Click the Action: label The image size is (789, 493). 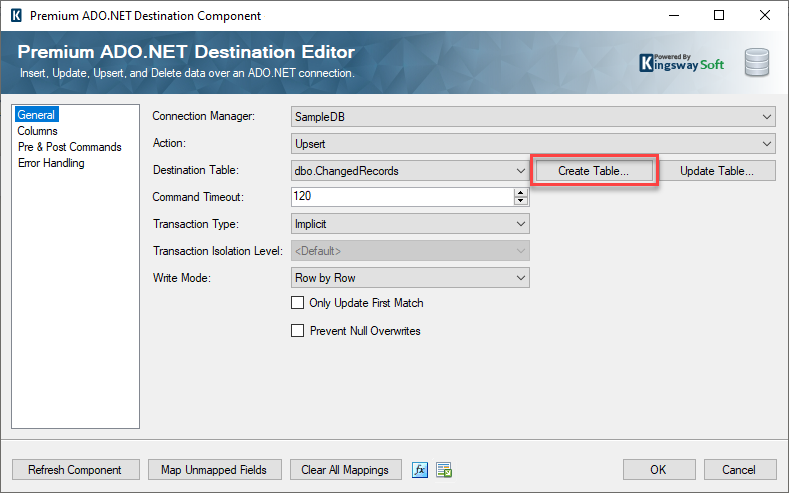pos(170,143)
